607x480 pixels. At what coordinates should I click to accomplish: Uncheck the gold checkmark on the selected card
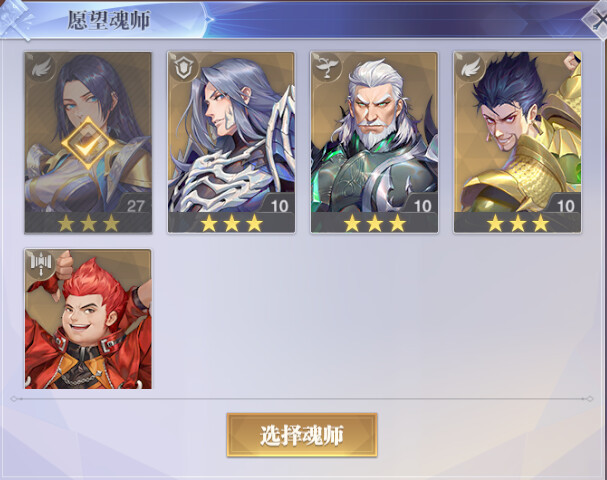click(x=88, y=144)
